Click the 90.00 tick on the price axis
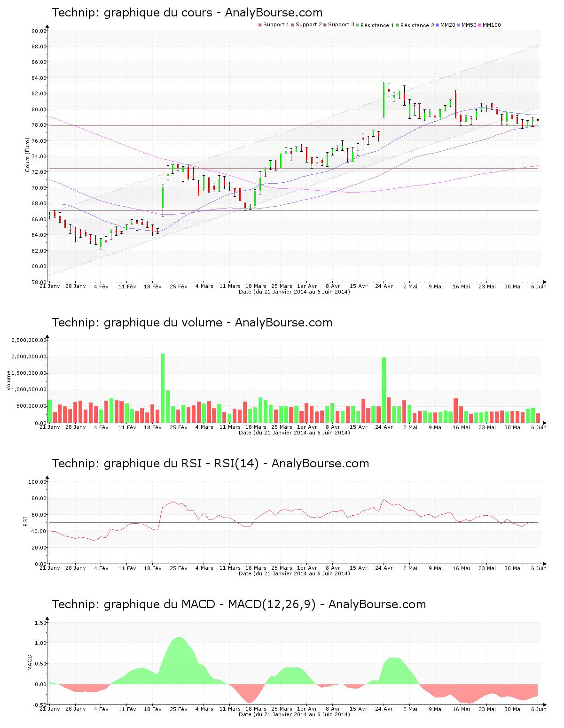Viewport: 564px width, 728px height. pyautogui.click(x=39, y=31)
